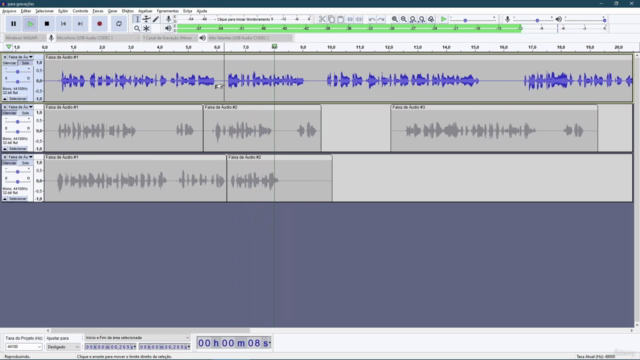This screenshot has height=360, width=640.
Task: Open the Taxa do Projeto (Hz) dropdown
Action: pyautogui.click(x=23, y=347)
